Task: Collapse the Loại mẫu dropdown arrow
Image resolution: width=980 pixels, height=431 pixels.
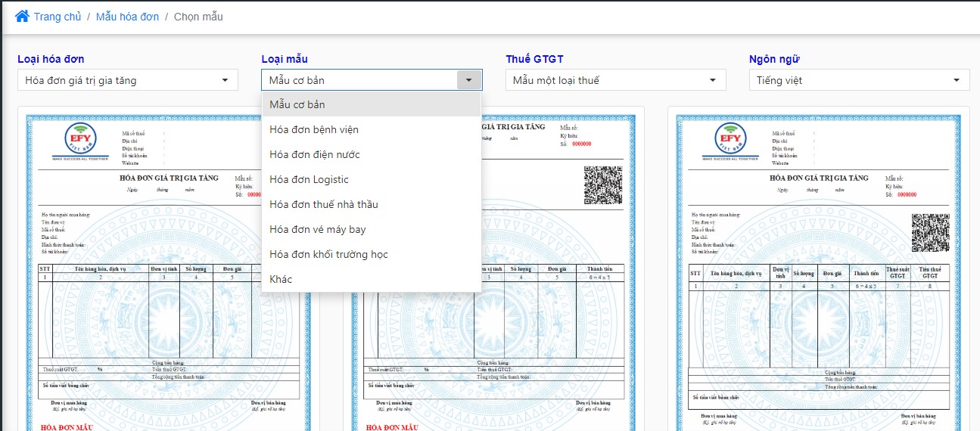Action: tap(468, 80)
